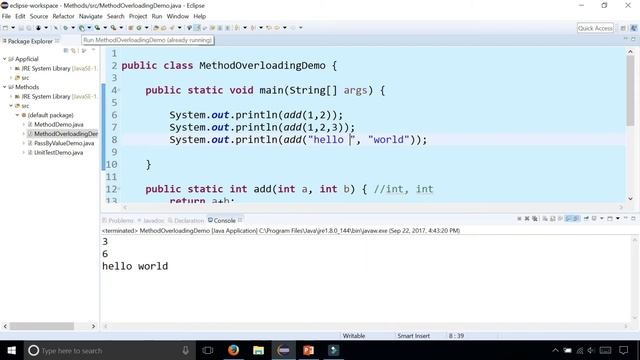Collapse the Methods project node
This screenshot has height=360, width=640.
(4, 87)
